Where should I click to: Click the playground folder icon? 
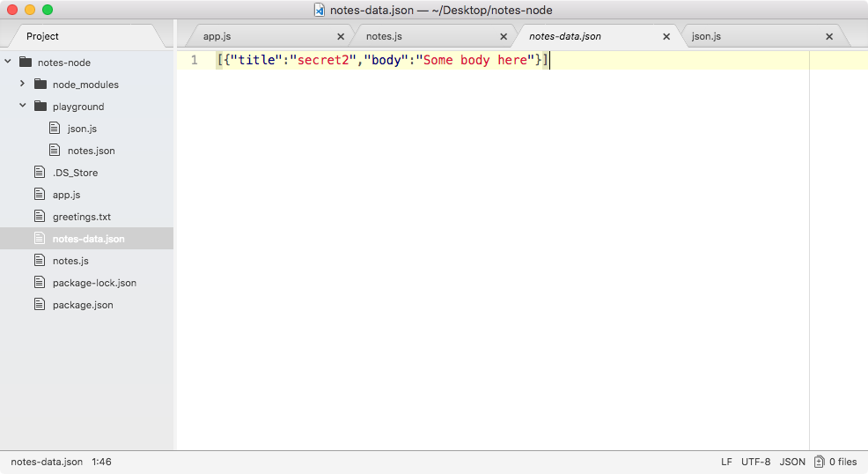(x=40, y=106)
